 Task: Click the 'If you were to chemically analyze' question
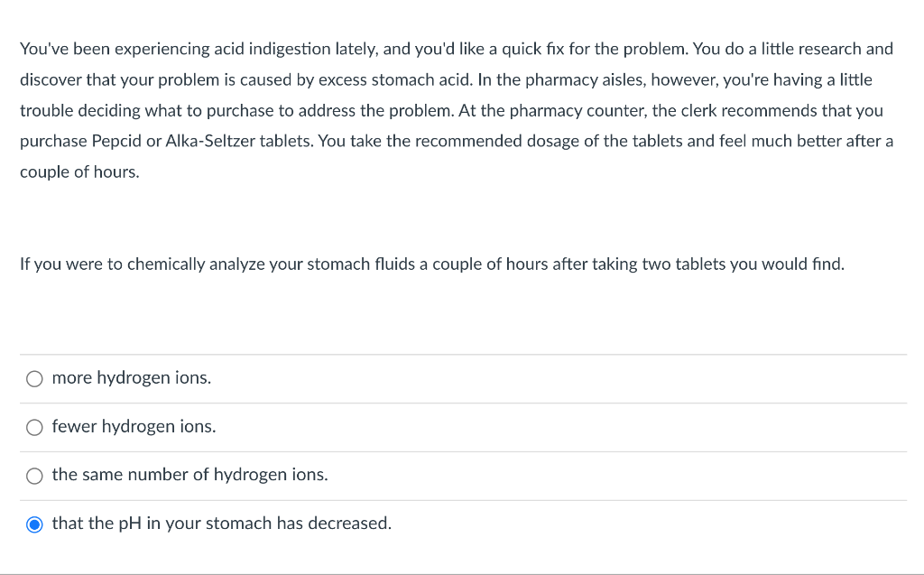coord(432,264)
